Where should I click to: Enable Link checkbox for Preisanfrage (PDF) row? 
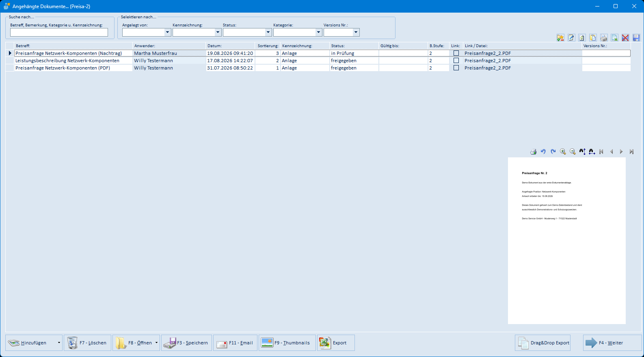coord(456,68)
